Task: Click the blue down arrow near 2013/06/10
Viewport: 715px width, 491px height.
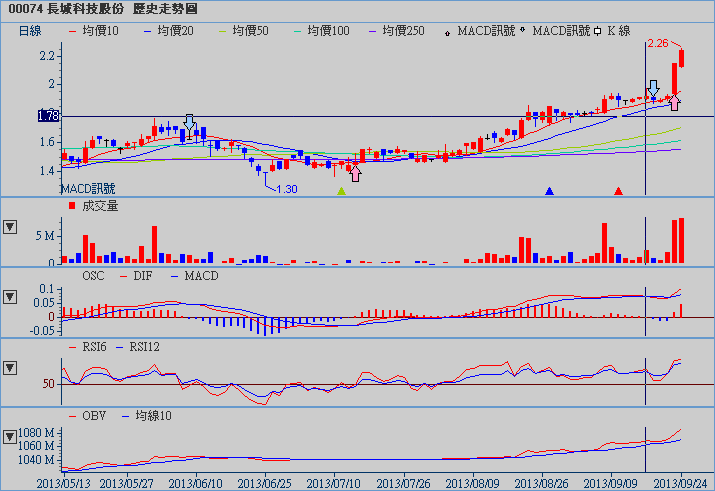Action: pos(190,122)
